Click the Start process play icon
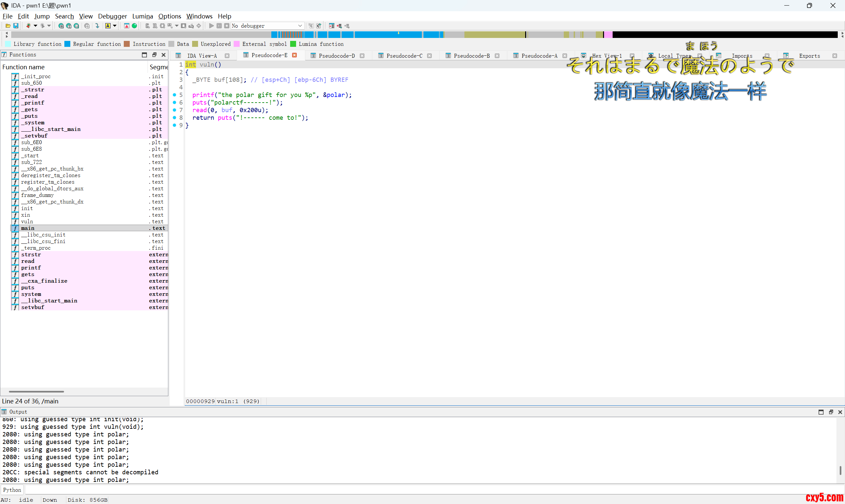This screenshot has width=845, height=504. click(x=211, y=26)
